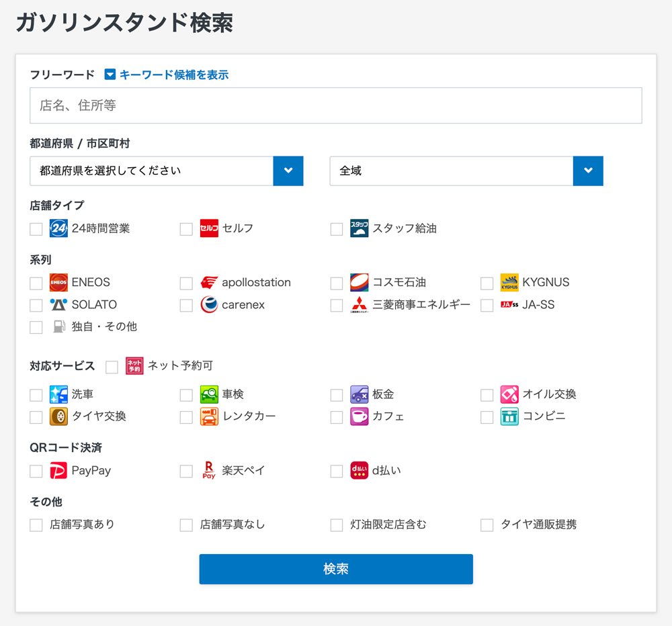Click the ガソリンスタンド検索 page heading
Viewport: 672px width, 626px height.
[125, 23]
